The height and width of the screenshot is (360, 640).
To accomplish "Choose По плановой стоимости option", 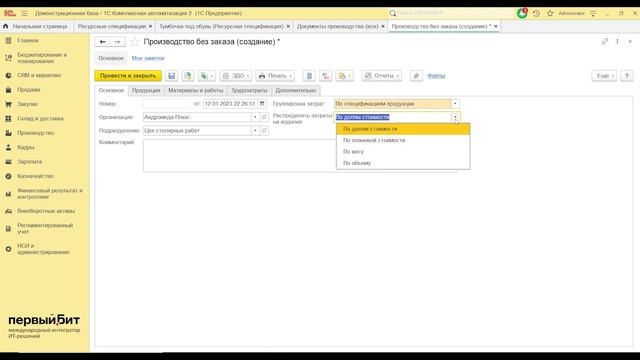I will pos(403,140).
